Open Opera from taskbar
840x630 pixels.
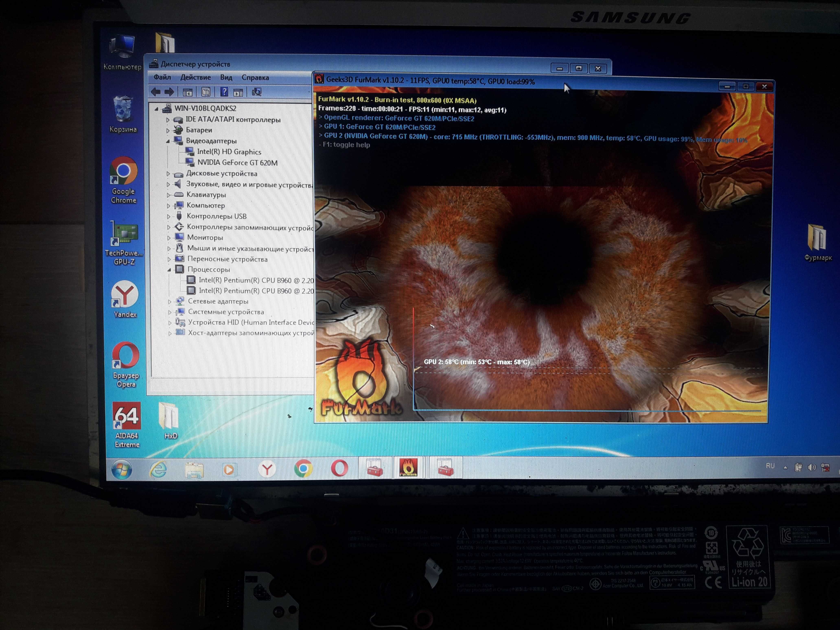coord(339,468)
